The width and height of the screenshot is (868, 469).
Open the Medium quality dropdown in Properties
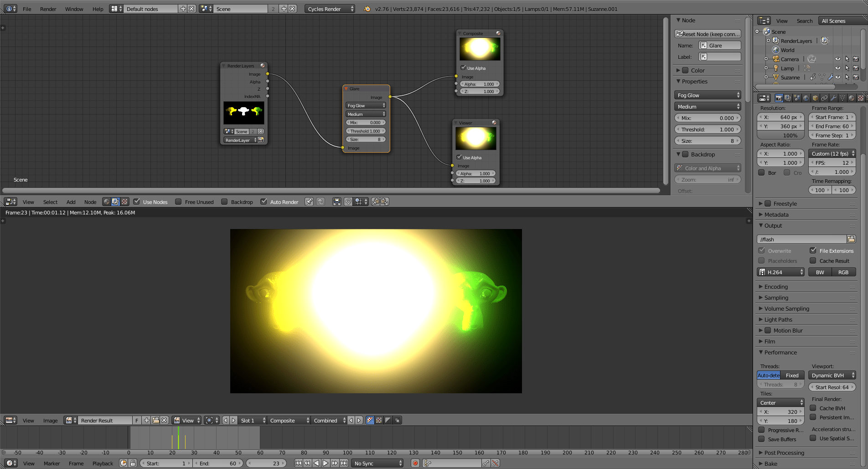[x=708, y=106]
